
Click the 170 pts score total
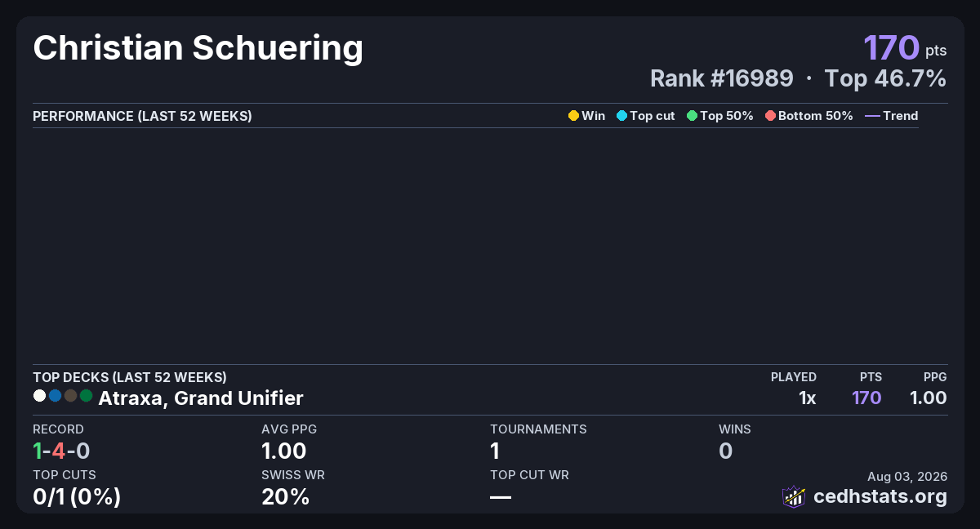tap(905, 47)
